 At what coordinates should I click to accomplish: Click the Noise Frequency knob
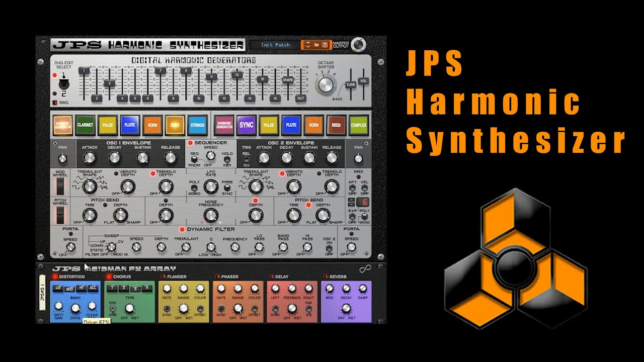click(211, 216)
